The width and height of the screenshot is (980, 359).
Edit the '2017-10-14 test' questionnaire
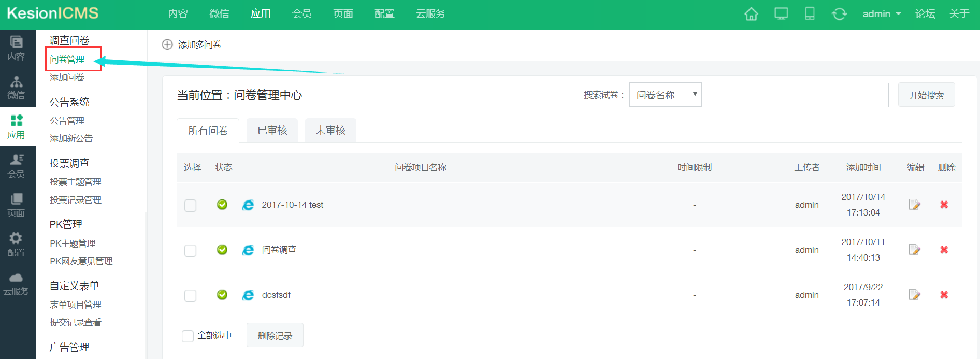[x=915, y=205]
